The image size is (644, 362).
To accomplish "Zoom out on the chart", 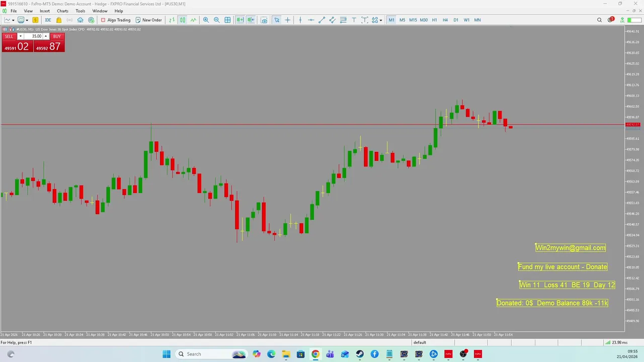I will [217, 20].
